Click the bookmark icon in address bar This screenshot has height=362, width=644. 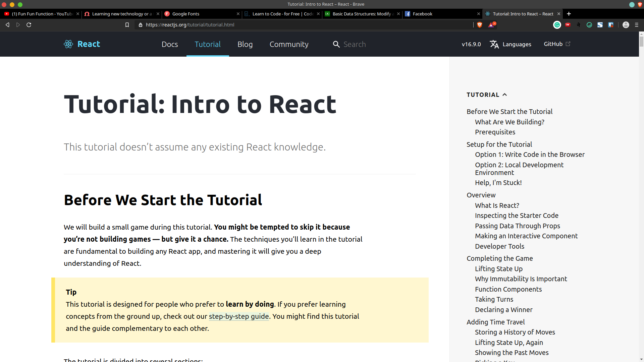(127, 25)
